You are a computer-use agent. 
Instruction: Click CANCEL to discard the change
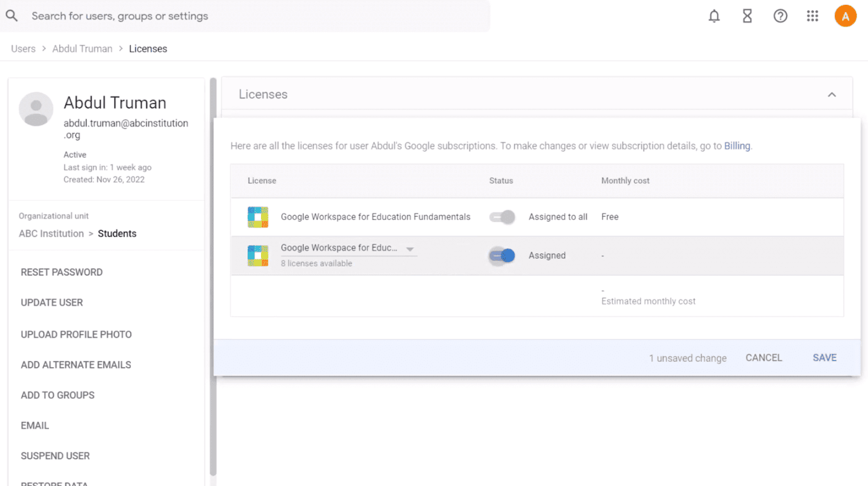[764, 358]
